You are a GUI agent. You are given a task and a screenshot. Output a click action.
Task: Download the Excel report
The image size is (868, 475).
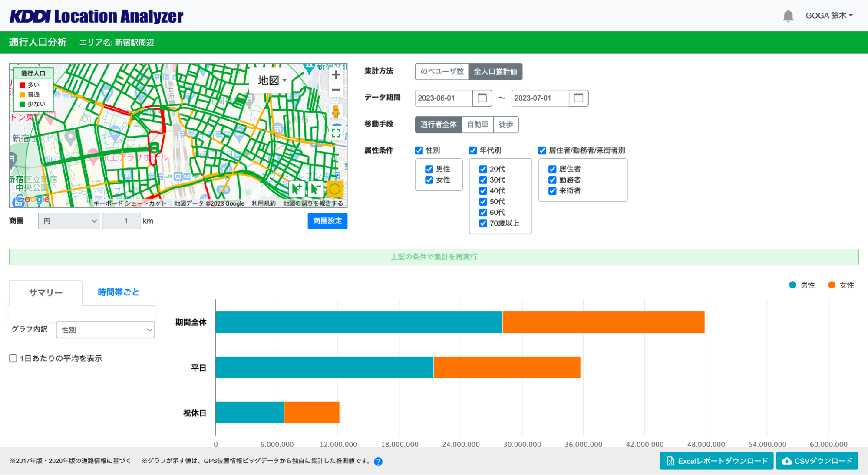coord(716,461)
